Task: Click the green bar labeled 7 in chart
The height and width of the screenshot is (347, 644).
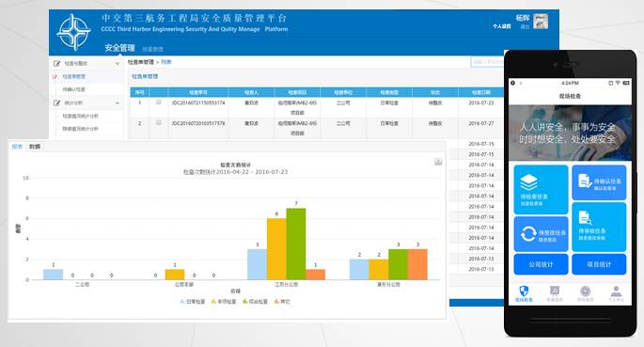Action: [x=296, y=244]
